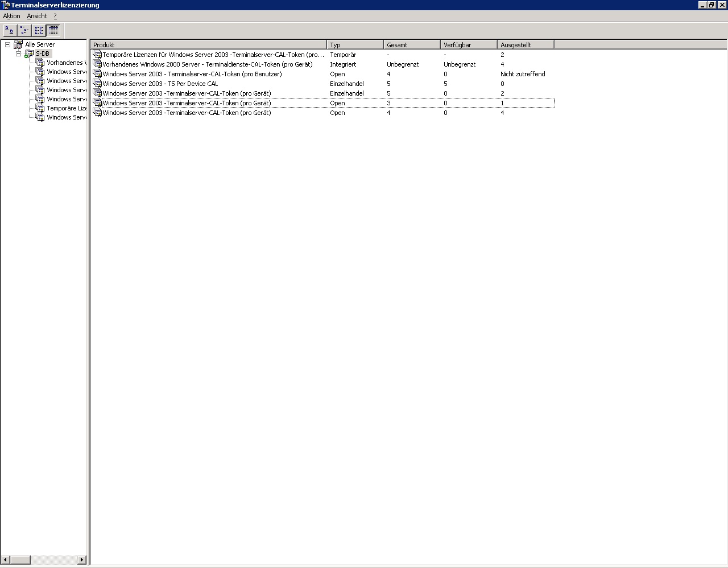
Task: Click Einzelhandel cell of TS Per Device row
Action: (x=347, y=84)
